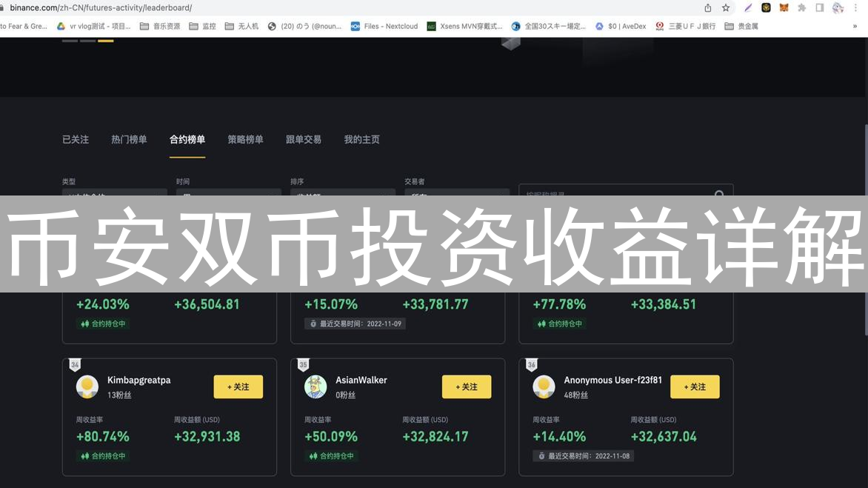The image size is (868, 488).
Task: Bookmark this page with the star icon
Action: pos(726,7)
